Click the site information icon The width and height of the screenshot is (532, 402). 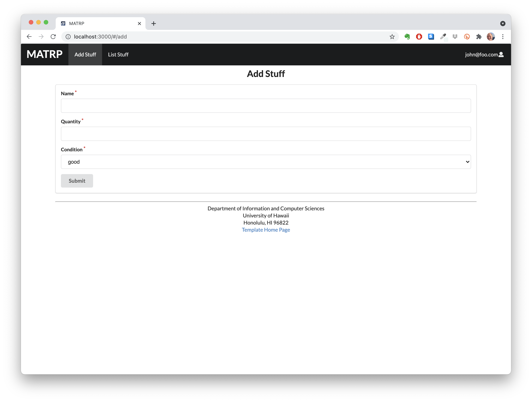(x=68, y=37)
